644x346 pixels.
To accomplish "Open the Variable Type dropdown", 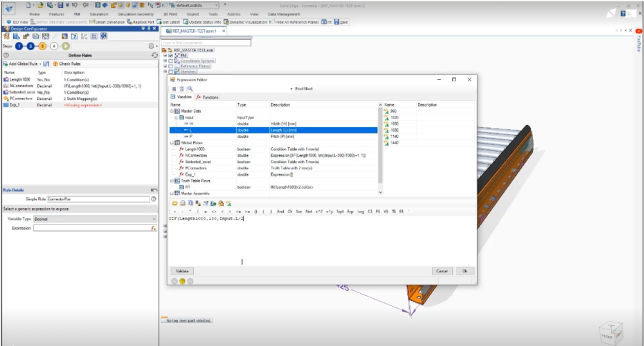I will tap(94, 219).
